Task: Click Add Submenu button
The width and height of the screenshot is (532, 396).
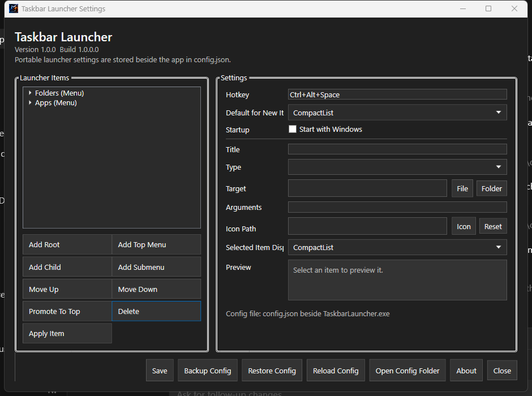Action: tap(156, 267)
